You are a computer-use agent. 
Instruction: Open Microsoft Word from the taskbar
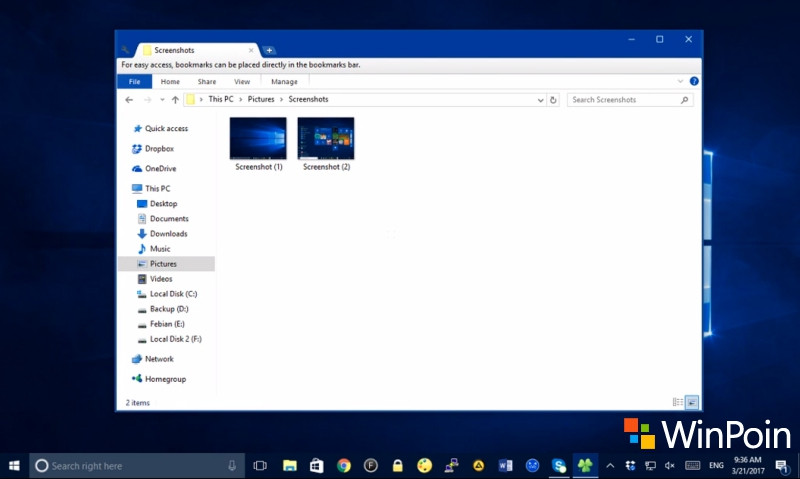point(506,466)
